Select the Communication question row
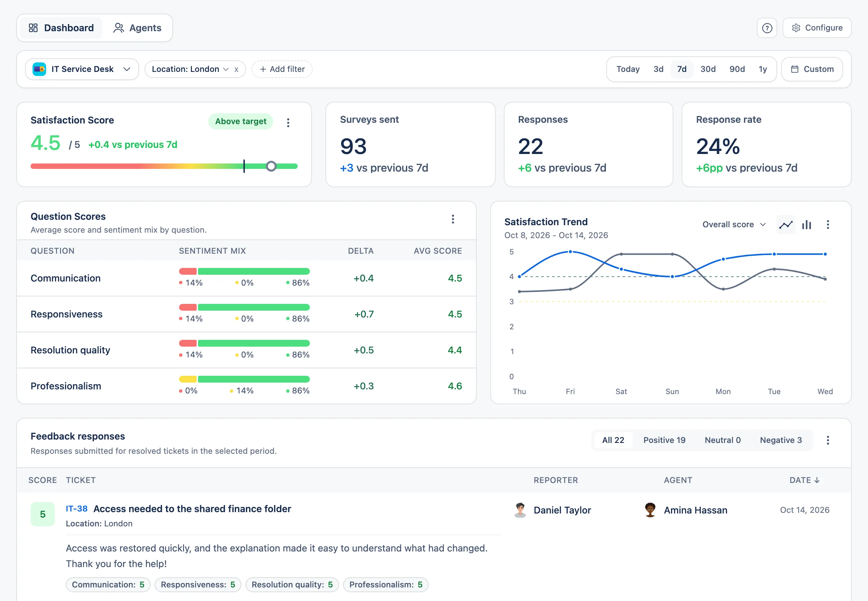This screenshot has height=601, width=868. [246, 278]
